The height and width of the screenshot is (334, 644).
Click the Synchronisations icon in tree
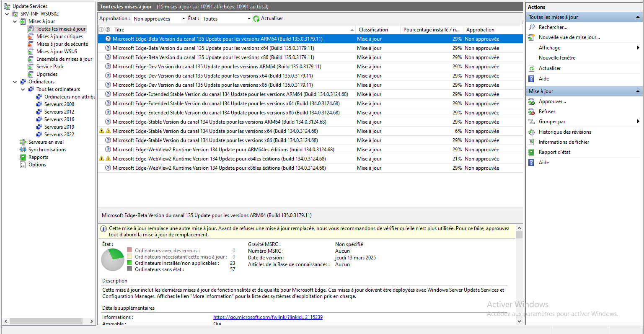pyautogui.click(x=23, y=150)
